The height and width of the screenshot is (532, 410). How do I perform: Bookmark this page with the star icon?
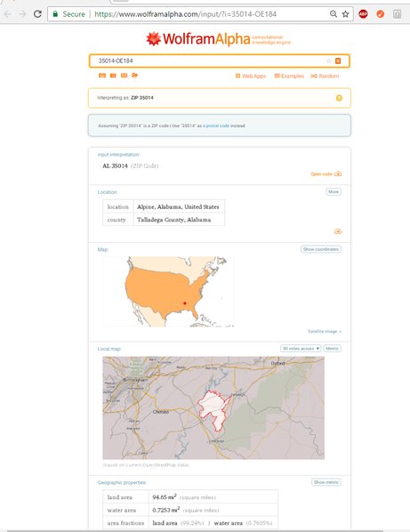point(345,14)
